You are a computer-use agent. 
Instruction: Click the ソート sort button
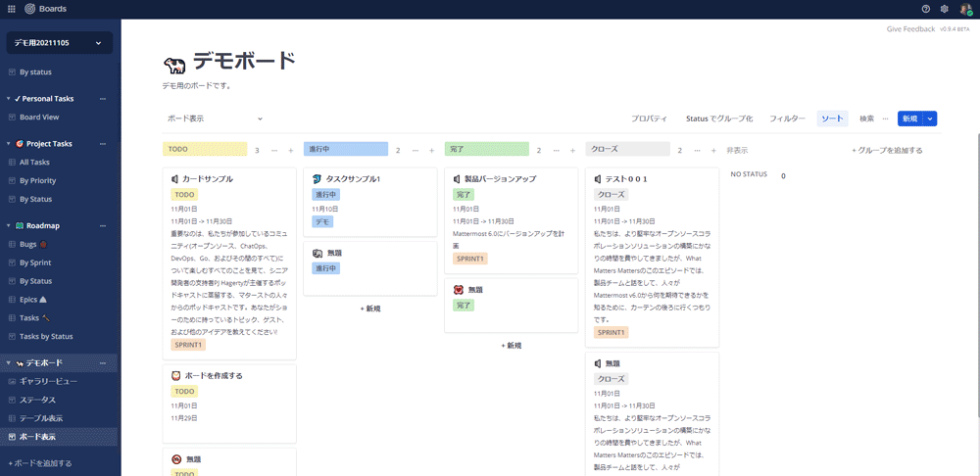coord(832,119)
